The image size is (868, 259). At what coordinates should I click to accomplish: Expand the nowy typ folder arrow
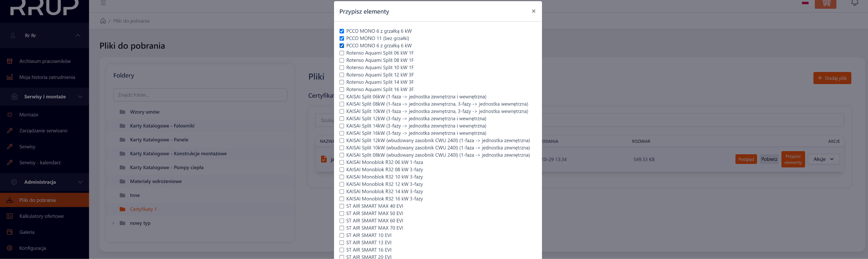click(113, 223)
